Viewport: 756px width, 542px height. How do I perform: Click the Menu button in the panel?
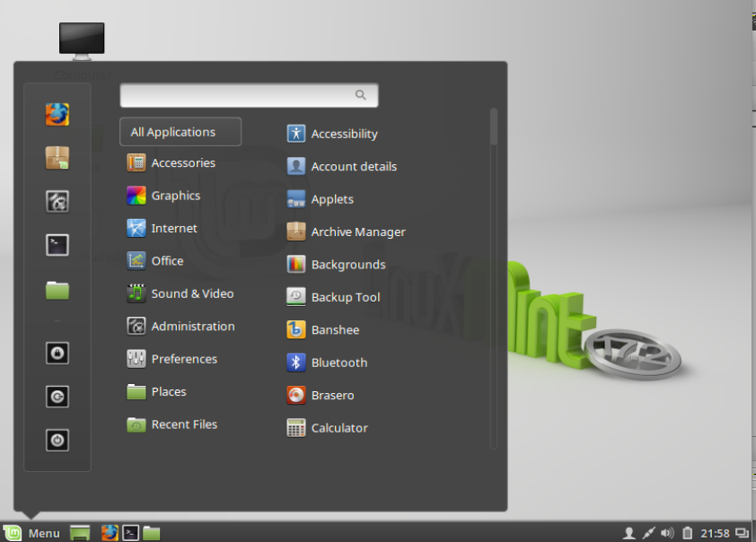[x=31, y=533]
